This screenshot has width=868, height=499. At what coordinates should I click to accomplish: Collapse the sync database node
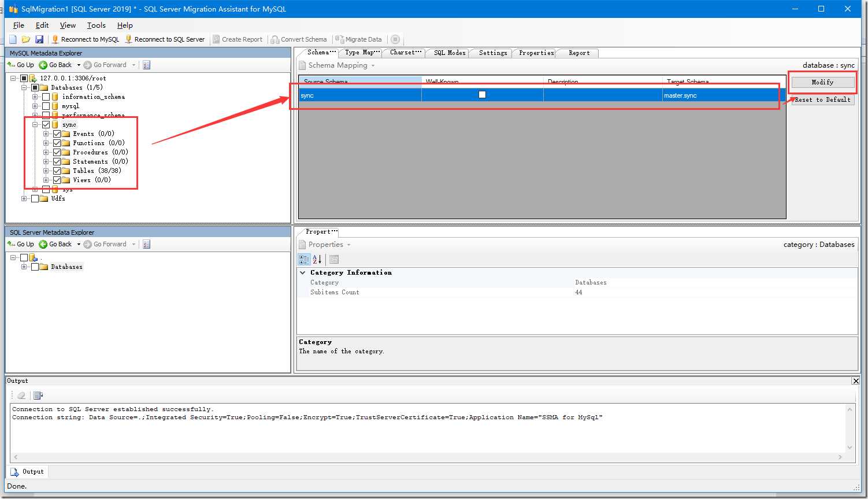[x=35, y=124]
